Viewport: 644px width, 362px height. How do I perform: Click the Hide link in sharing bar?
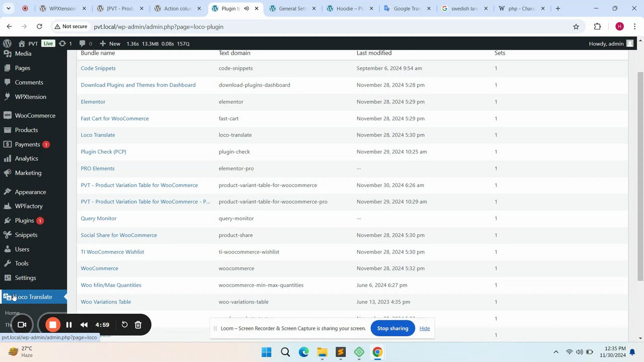tap(425, 328)
